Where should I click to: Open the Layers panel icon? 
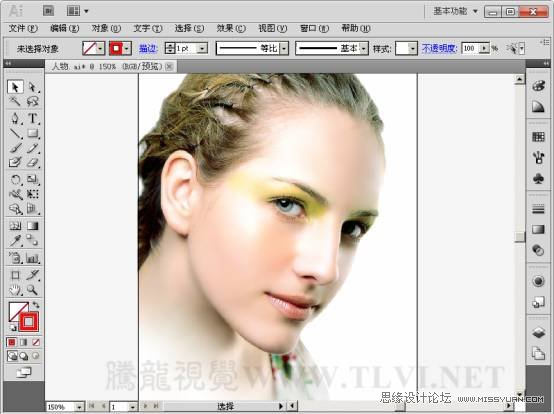(x=538, y=332)
